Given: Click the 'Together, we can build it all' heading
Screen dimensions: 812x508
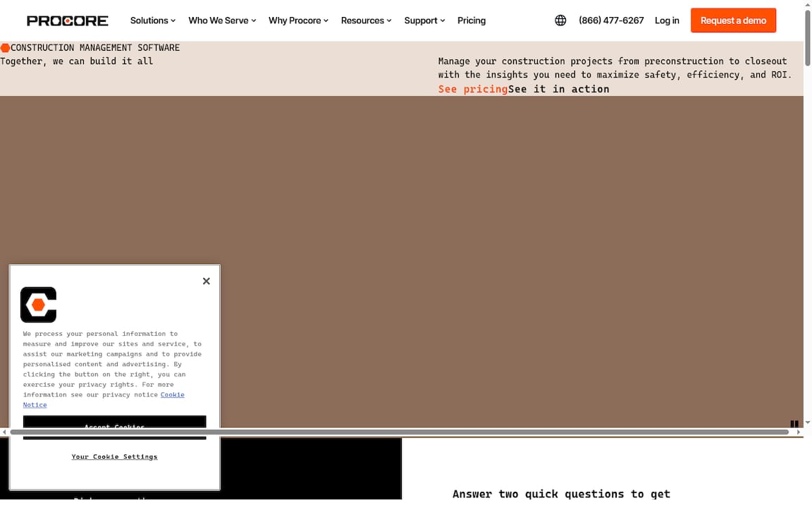Looking at the screenshot, I should (x=77, y=61).
